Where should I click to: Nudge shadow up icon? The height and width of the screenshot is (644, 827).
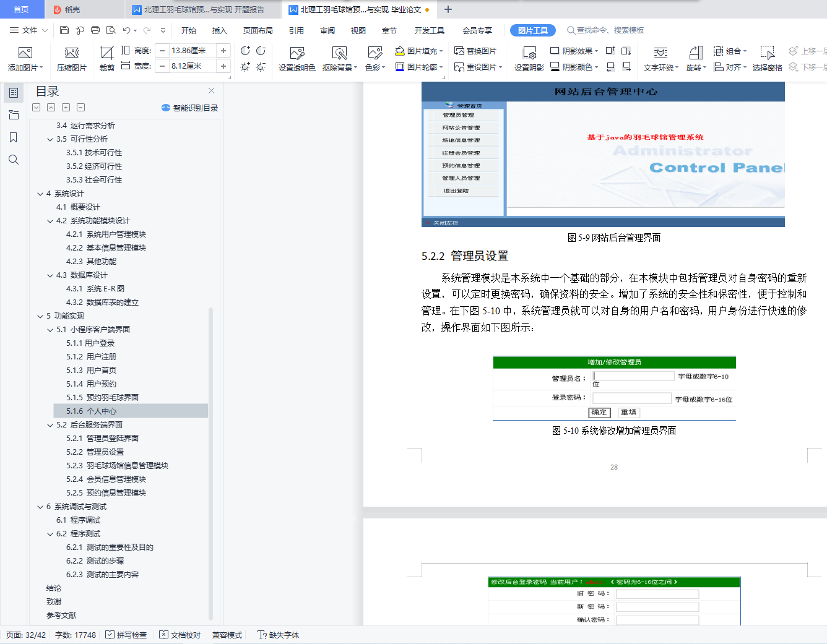610,51
